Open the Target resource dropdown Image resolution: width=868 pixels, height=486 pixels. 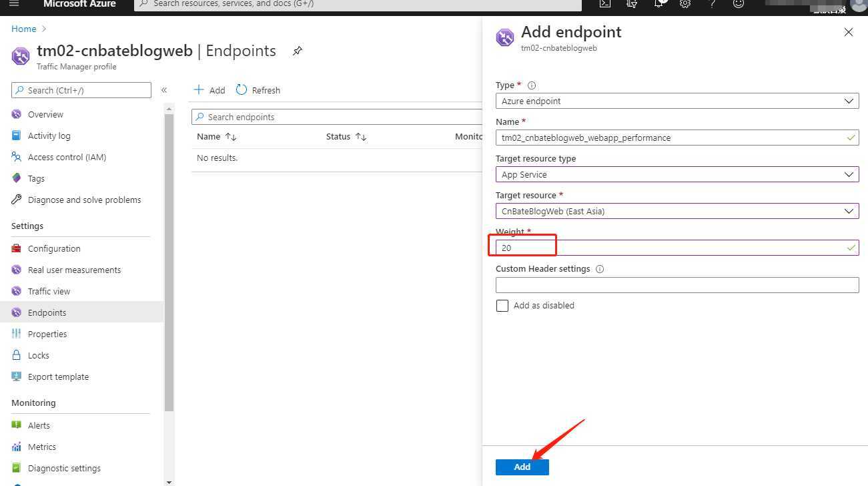click(677, 211)
